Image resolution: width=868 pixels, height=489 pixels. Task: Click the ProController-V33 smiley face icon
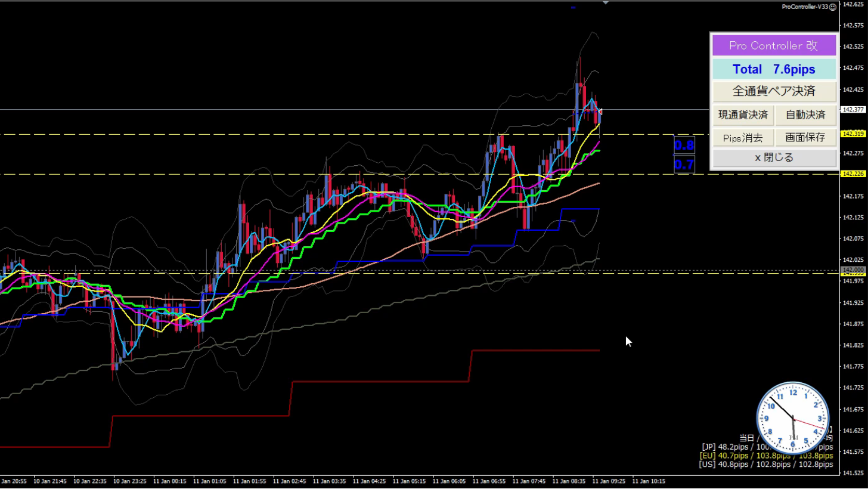[x=832, y=7]
